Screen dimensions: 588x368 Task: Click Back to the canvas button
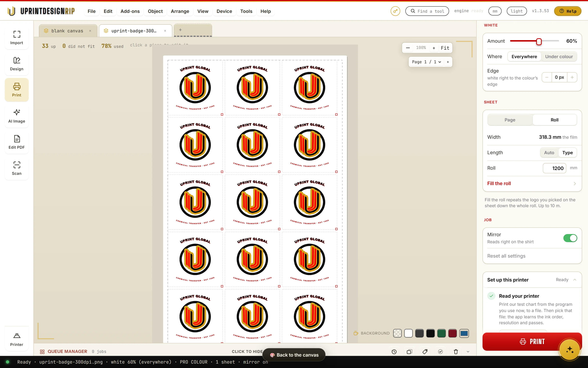coord(294,355)
